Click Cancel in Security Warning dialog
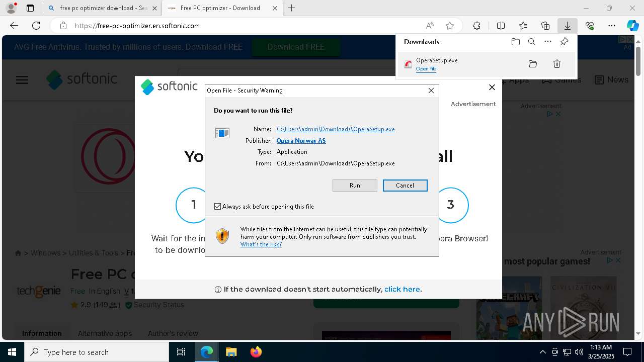The image size is (644, 362). (405, 186)
